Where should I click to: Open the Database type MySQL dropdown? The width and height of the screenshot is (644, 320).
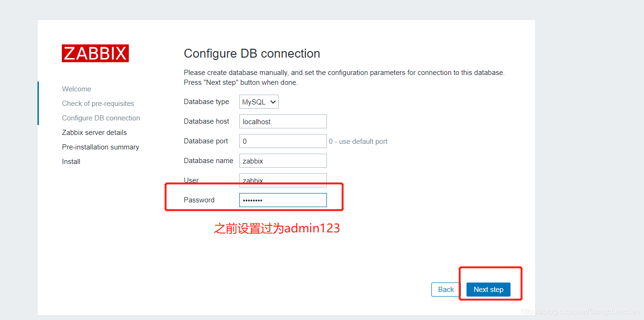click(x=259, y=102)
